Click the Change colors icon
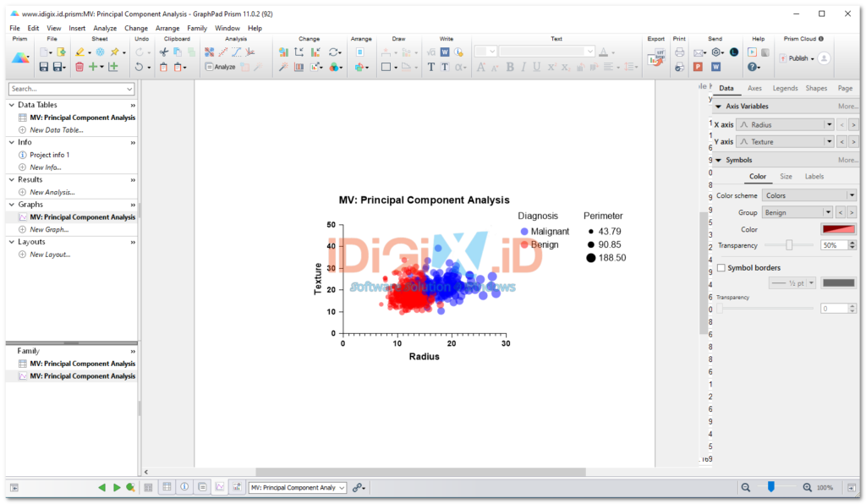 pos(334,67)
